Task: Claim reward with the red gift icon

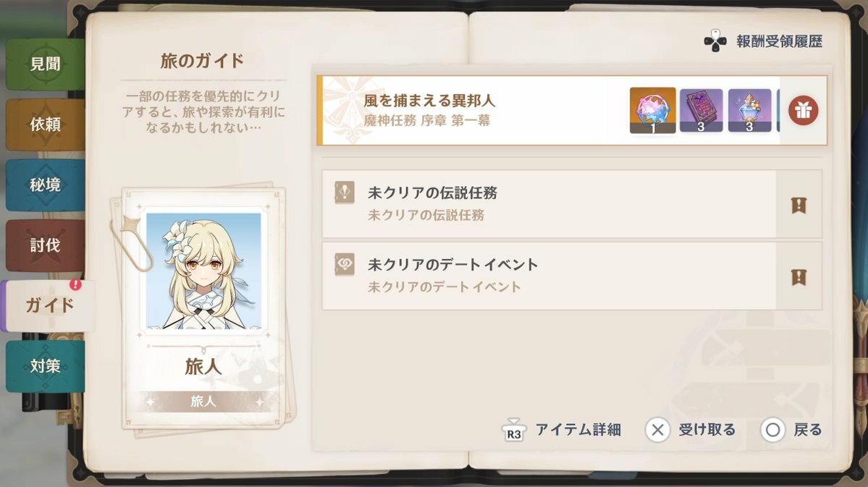Action: click(x=803, y=111)
